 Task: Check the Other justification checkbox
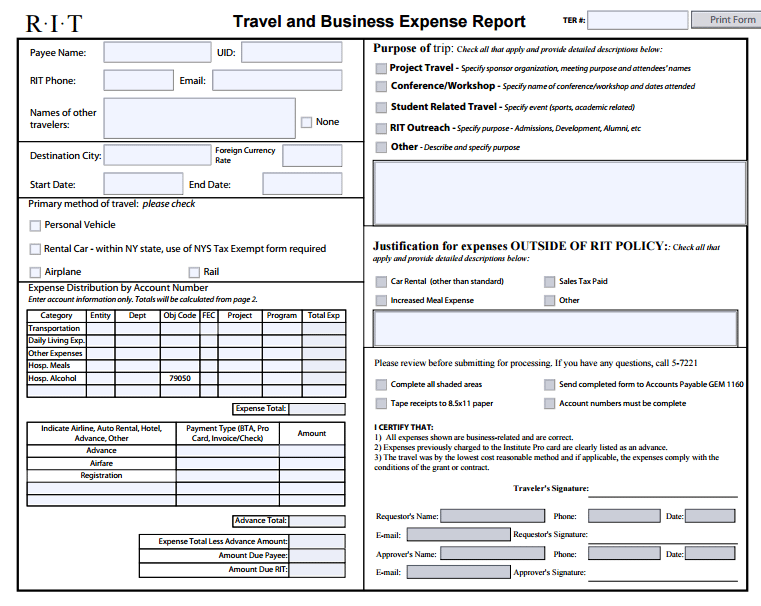(x=549, y=301)
